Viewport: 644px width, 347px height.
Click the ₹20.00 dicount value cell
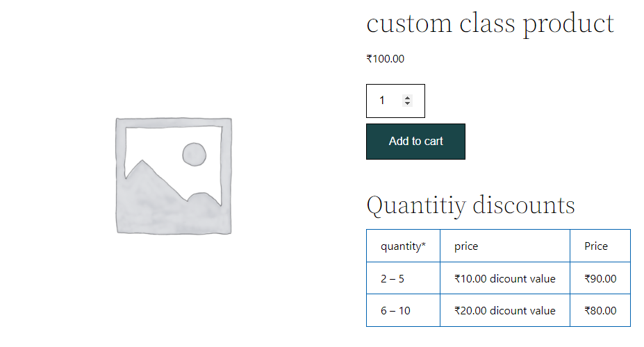505,310
